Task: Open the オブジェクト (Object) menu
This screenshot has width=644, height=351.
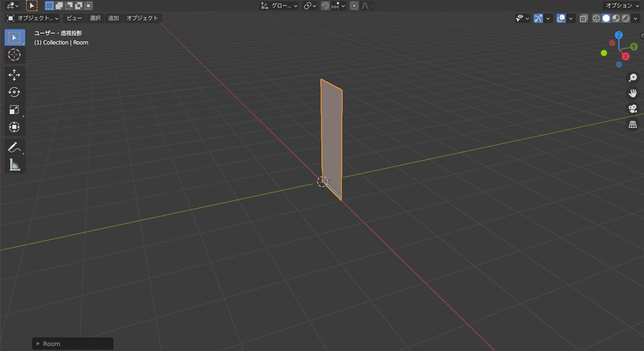Action: [x=142, y=18]
